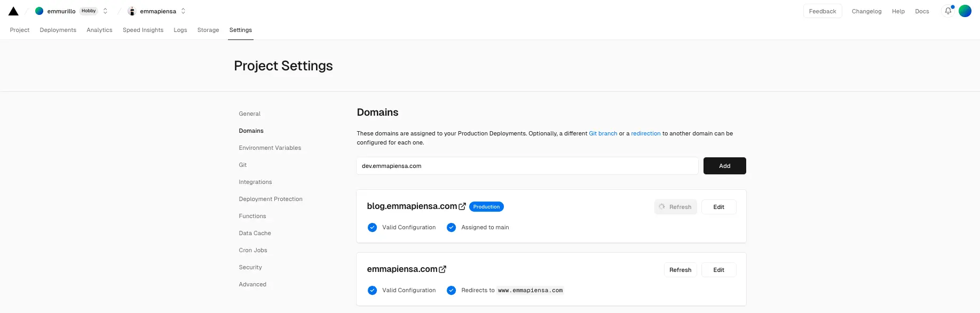
Task: Expand the emmapiensa project switcher chevron
Action: point(183,11)
